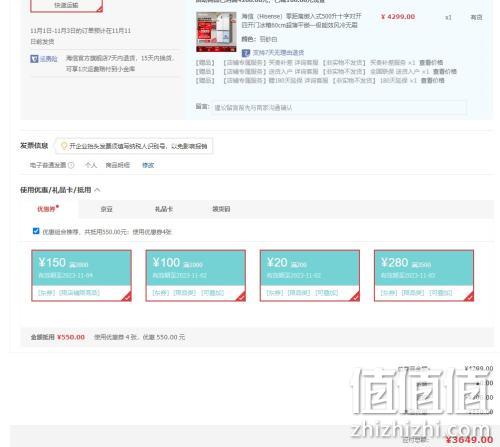Open the Hisense refrigerator product title link
500x447 pixels.
click(x=301, y=20)
